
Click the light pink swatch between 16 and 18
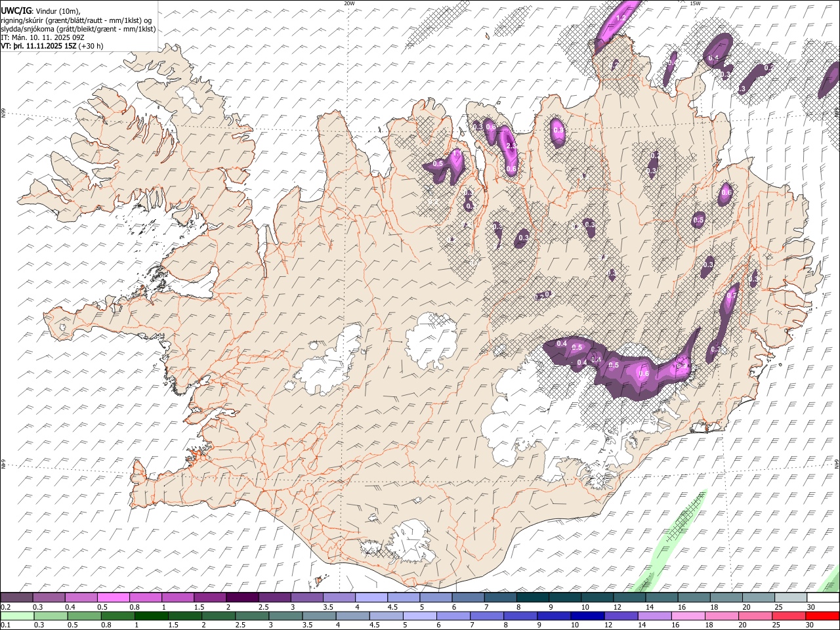688,616
